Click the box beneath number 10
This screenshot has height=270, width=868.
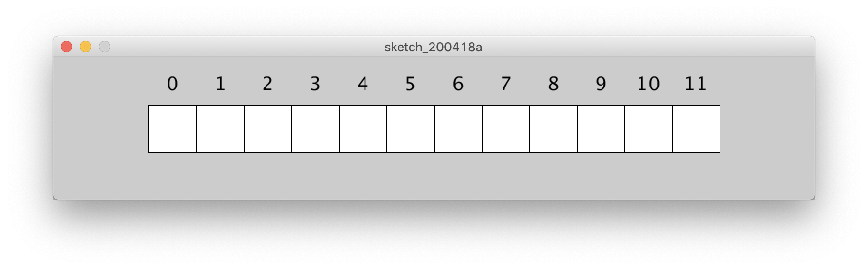tap(649, 129)
